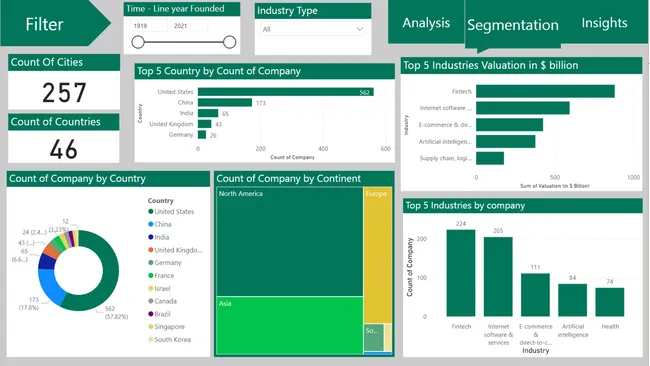Select the Fintech column with 224 companies
650x366 pixels.
(x=461, y=273)
